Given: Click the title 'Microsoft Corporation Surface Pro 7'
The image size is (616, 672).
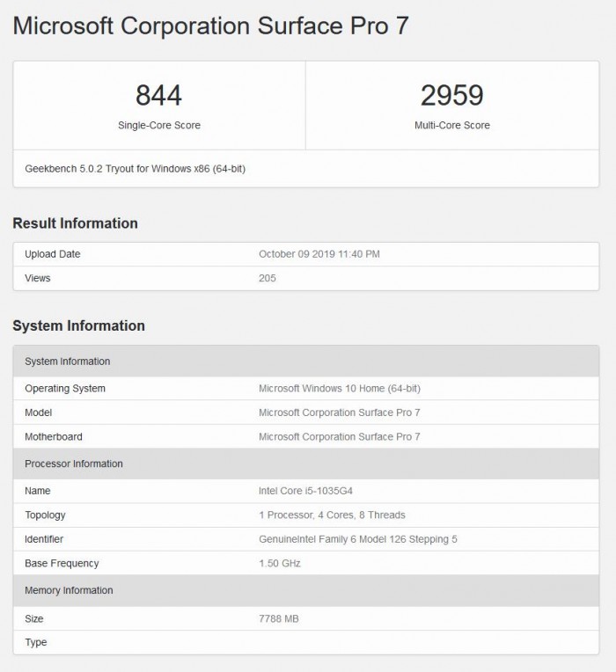Looking at the screenshot, I should [x=210, y=26].
